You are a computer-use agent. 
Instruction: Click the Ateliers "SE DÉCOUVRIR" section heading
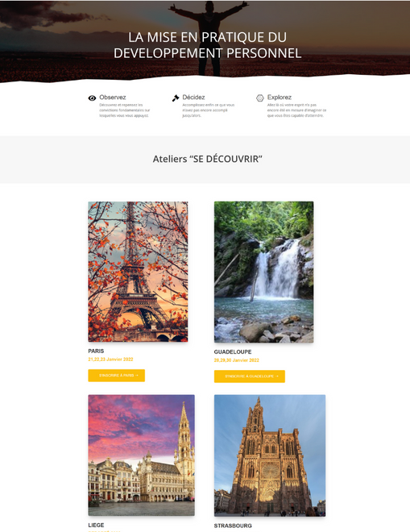(208, 159)
